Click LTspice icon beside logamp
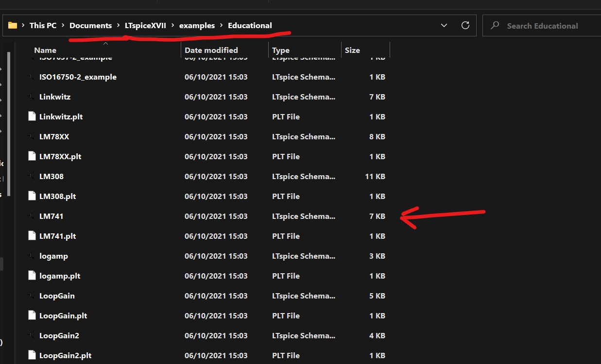601x364 pixels. [32, 256]
